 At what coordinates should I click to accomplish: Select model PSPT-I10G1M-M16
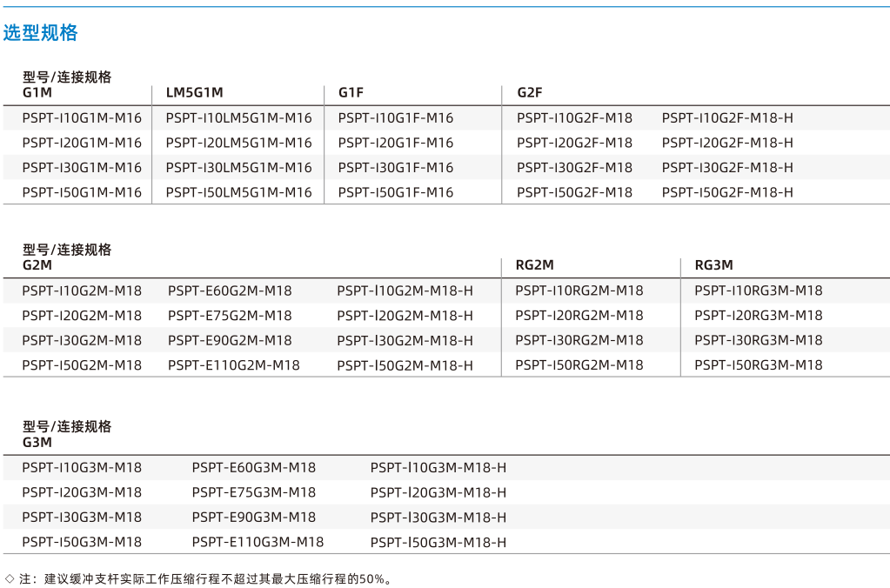(x=82, y=118)
